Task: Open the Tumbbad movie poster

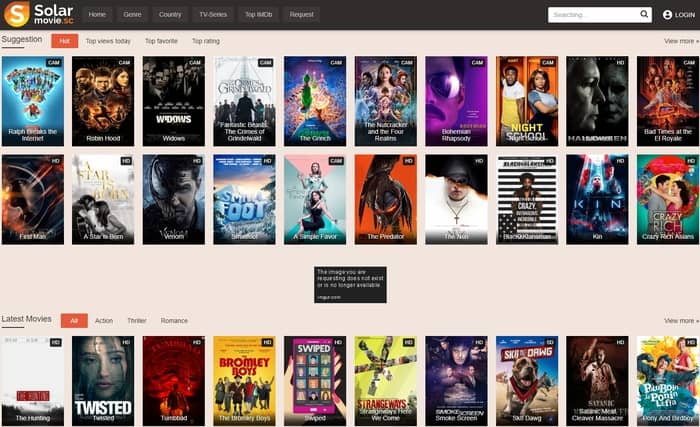Action: pyautogui.click(x=174, y=381)
